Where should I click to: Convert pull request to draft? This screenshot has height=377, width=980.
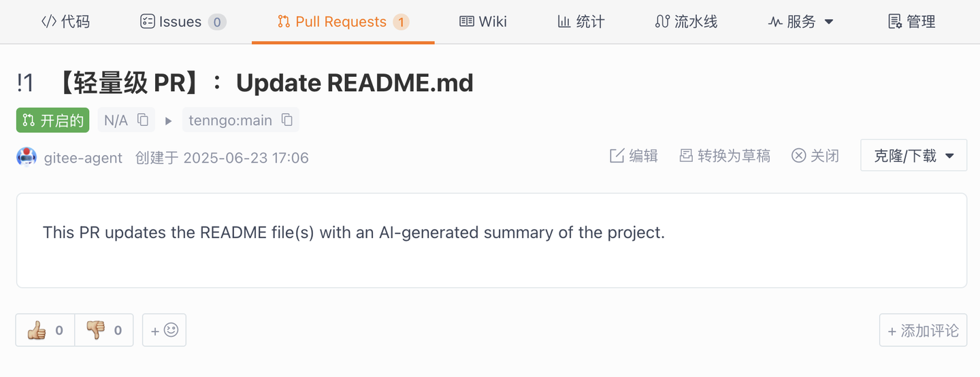(725, 157)
